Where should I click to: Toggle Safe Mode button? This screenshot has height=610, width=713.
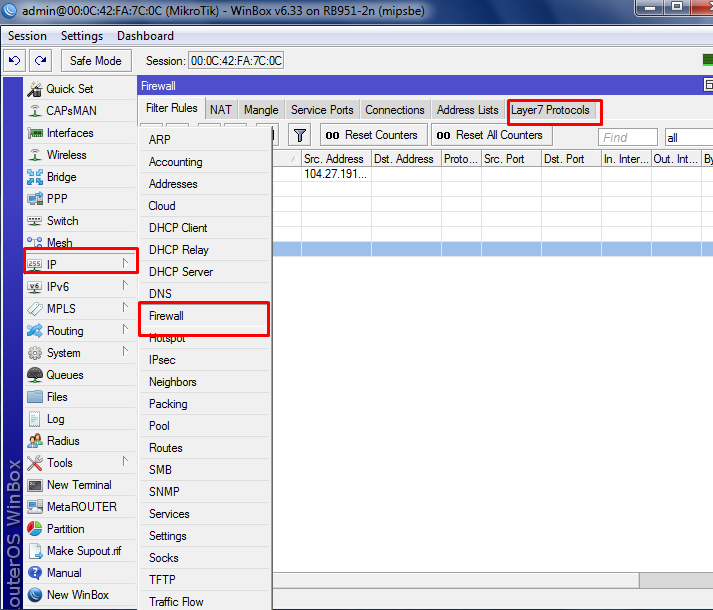pyautogui.click(x=96, y=60)
